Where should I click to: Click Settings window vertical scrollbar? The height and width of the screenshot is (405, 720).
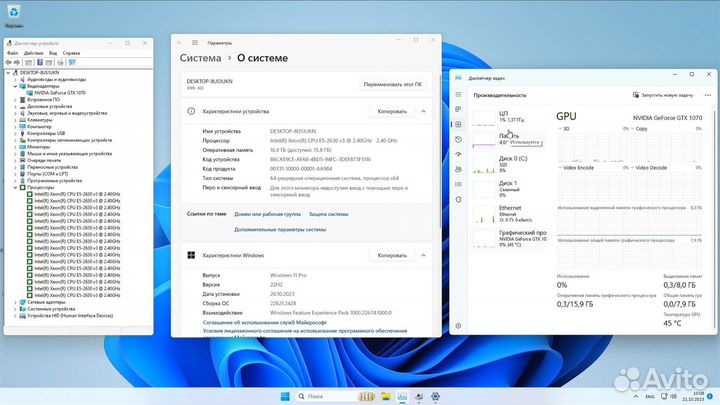[440, 152]
